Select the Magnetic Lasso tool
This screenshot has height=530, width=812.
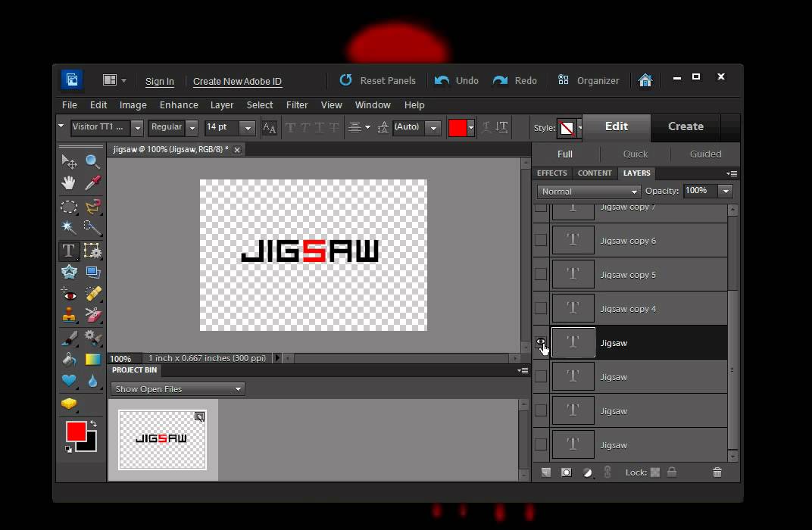tap(92, 207)
